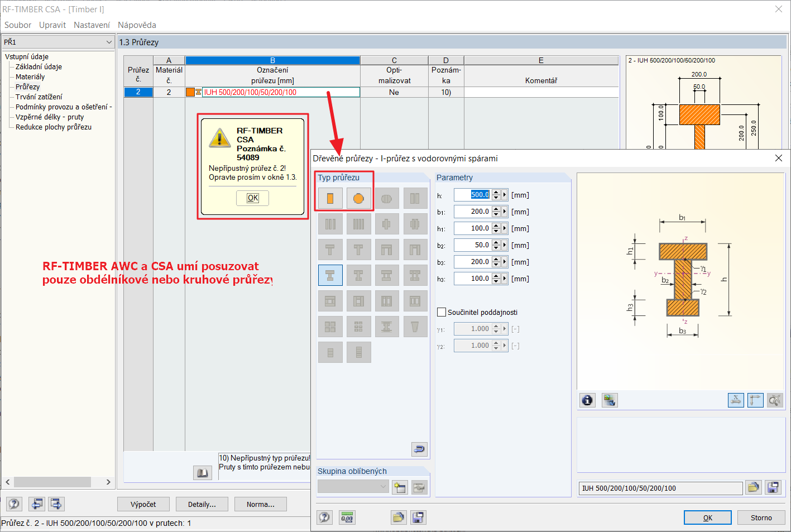Click the return arrow icon in Typ průřezu panel
The image size is (791, 532).
pos(419,449)
